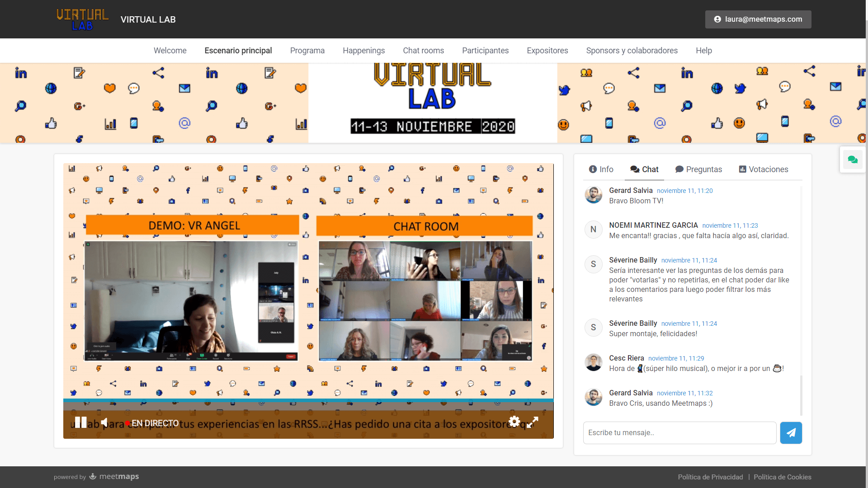Open the laura@meetmaps.com account button
This screenshot has width=868, height=488.
(758, 19)
